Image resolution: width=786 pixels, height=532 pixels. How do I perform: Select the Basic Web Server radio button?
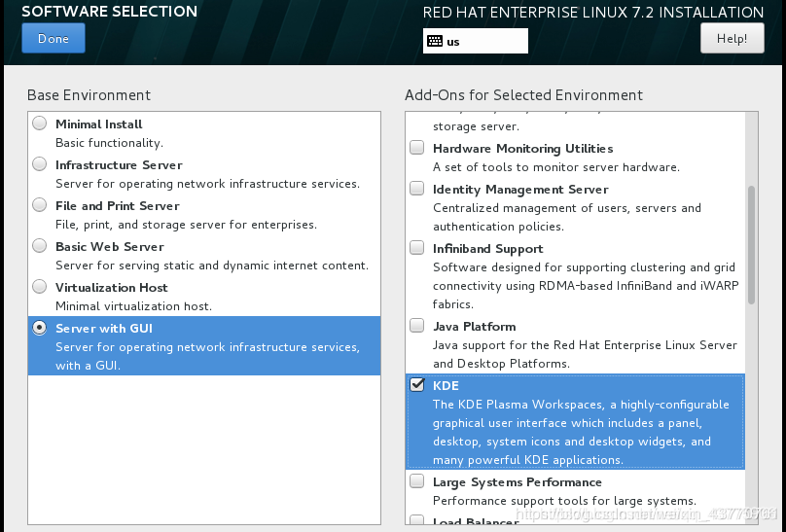(40, 246)
